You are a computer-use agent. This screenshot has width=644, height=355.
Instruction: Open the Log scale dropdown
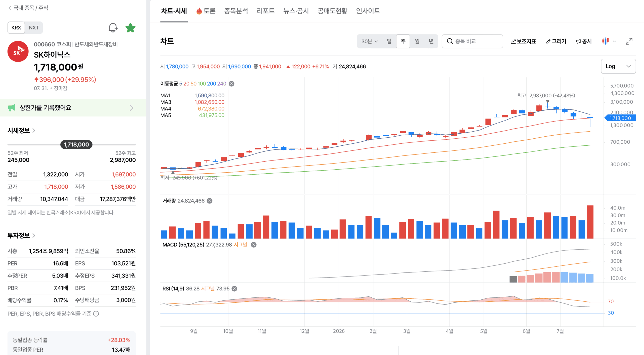[x=618, y=66]
